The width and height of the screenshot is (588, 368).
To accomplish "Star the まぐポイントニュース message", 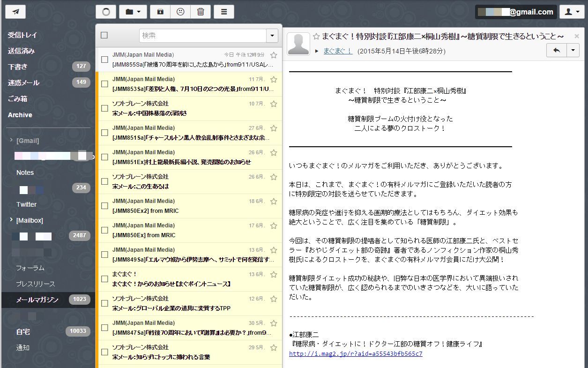I will (x=274, y=275).
